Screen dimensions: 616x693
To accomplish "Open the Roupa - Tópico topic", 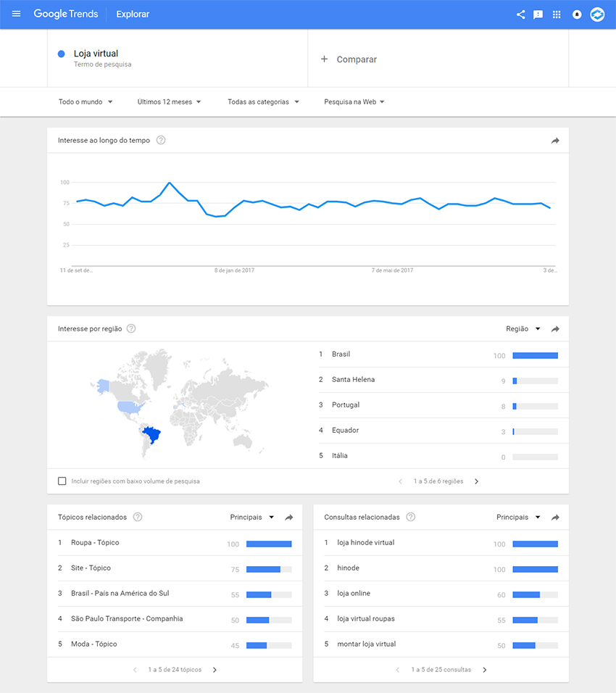I will (175, 543).
